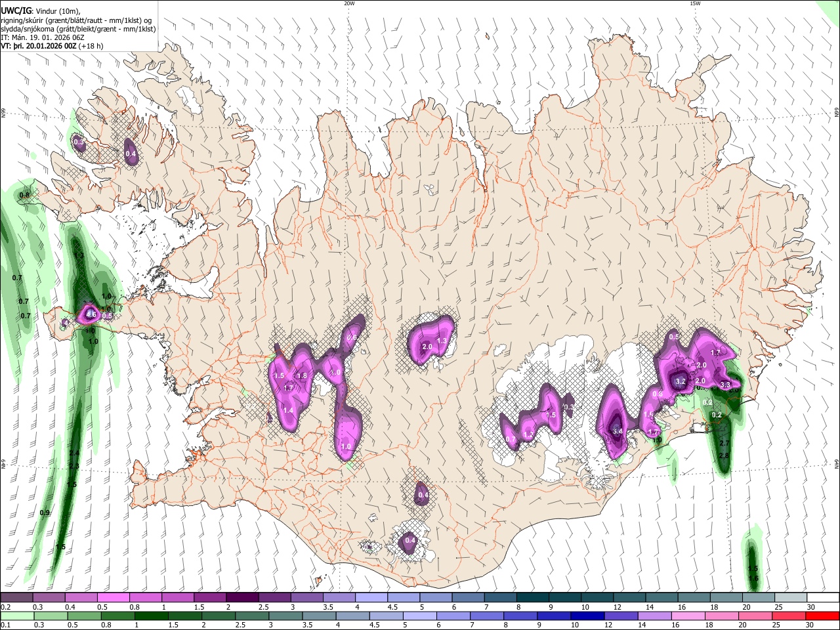Click the bright red 30+ rain legend swatch
The image size is (840, 630).
(x=824, y=616)
